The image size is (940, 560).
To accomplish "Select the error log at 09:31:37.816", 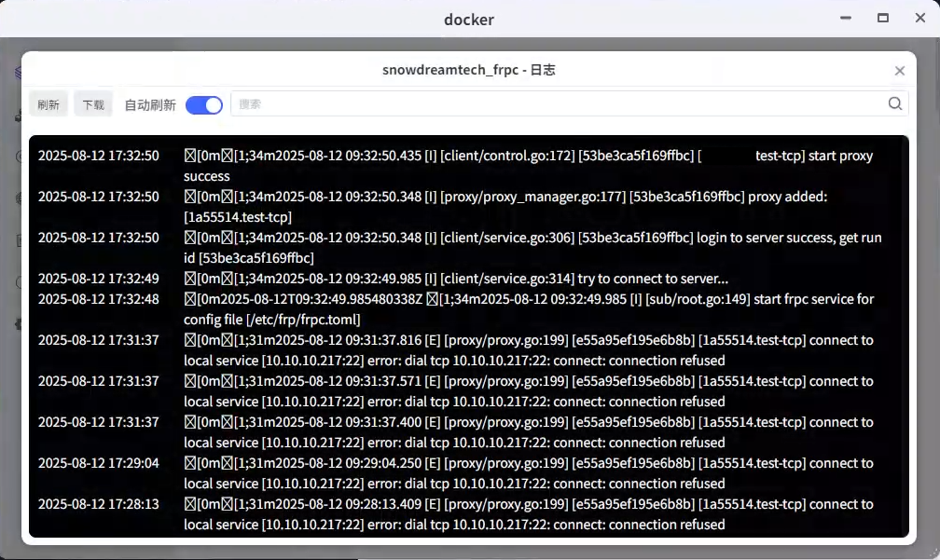I will (x=528, y=350).
